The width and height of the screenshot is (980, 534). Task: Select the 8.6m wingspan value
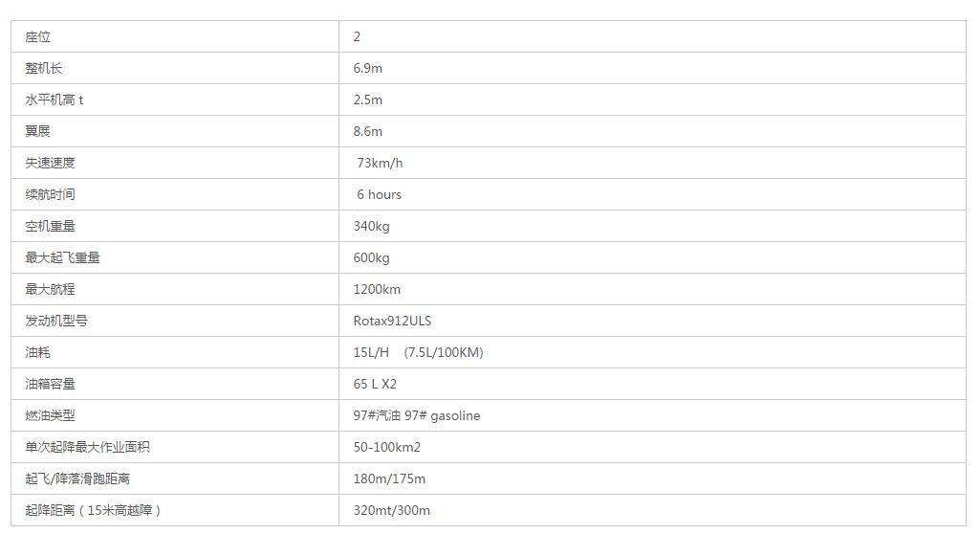[367, 131]
